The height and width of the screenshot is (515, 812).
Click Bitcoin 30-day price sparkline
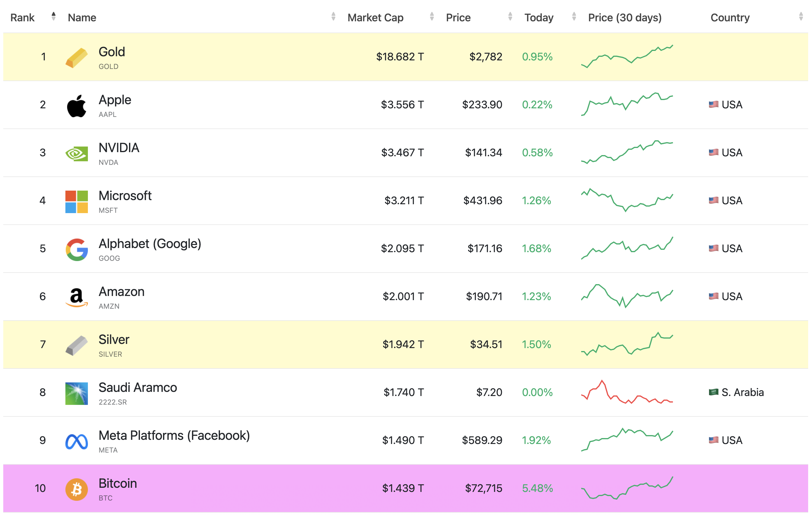(626, 488)
